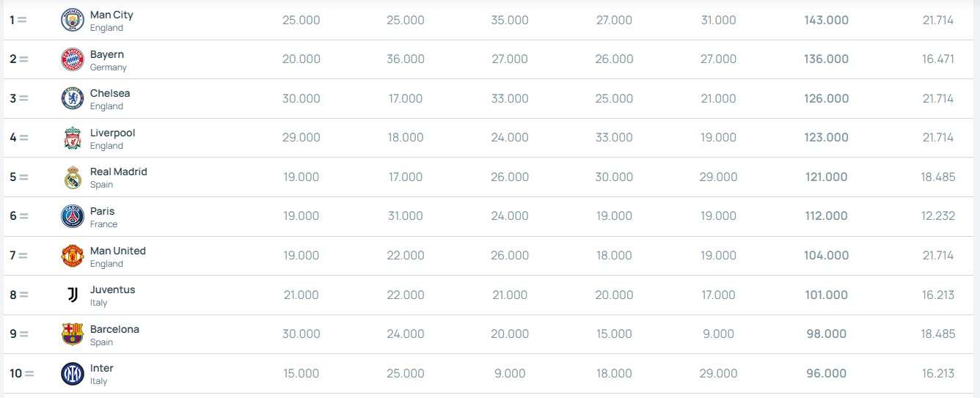This screenshot has height=398, width=980.
Task: Click the Bayern club crest
Action: tap(72, 59)
